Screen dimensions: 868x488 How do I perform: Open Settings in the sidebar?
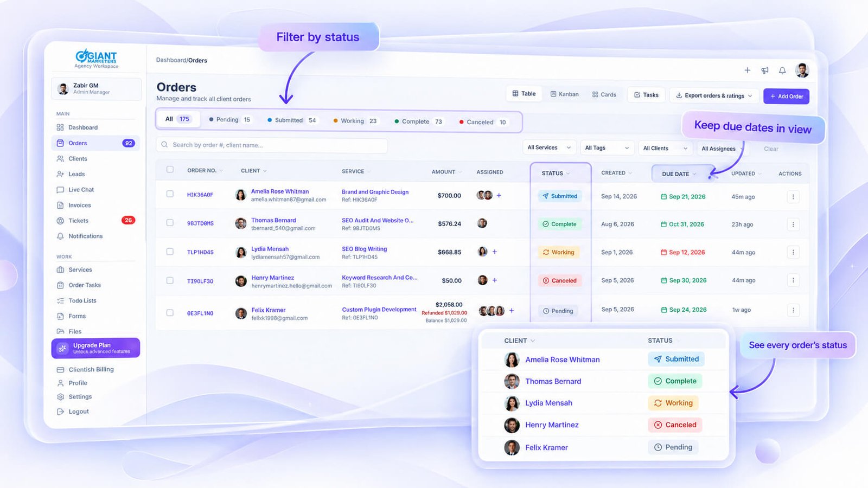coord(74,397)
